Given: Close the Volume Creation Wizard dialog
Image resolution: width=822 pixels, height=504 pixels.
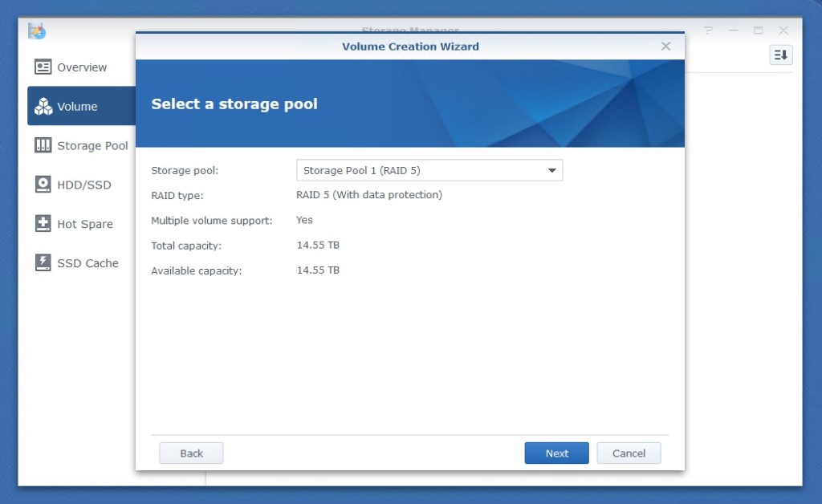Looking at the screenshot, I should point(665,47).
